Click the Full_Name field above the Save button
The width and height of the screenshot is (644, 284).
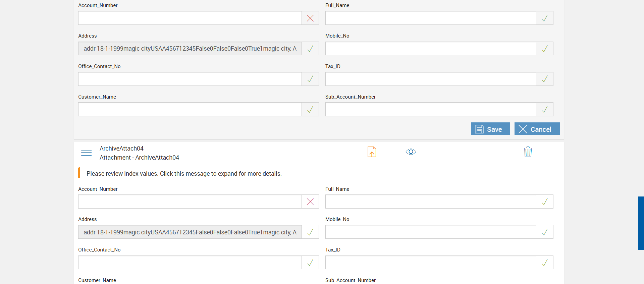coord(431,18)
